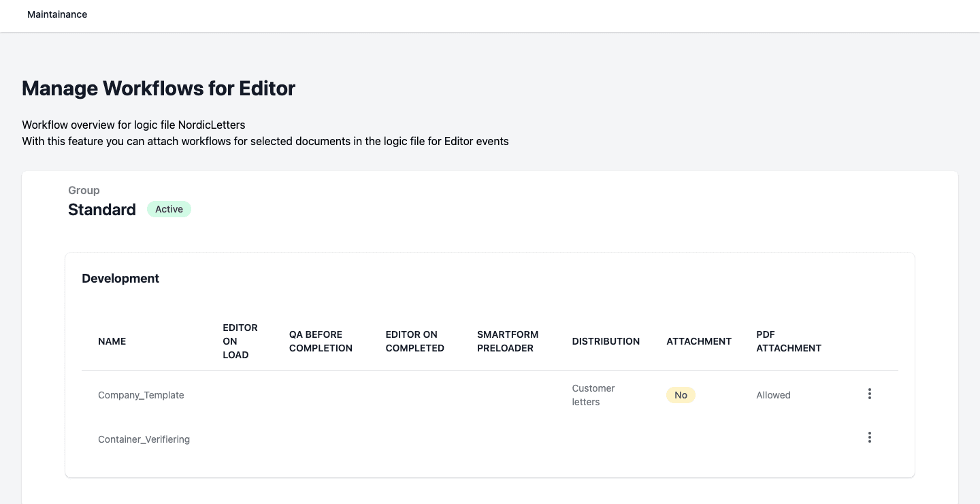Click the EDITOR ON COMPLETED column header
Image resolution: width=980 pixels, height=504 pixels.
(414, 341)
